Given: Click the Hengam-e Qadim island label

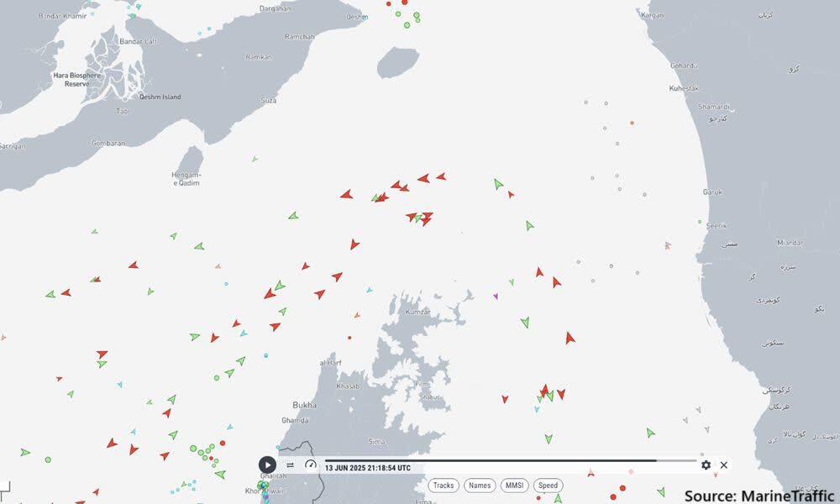Looking at the screenshot, I should pyautogui.click(x=186, y=178).
